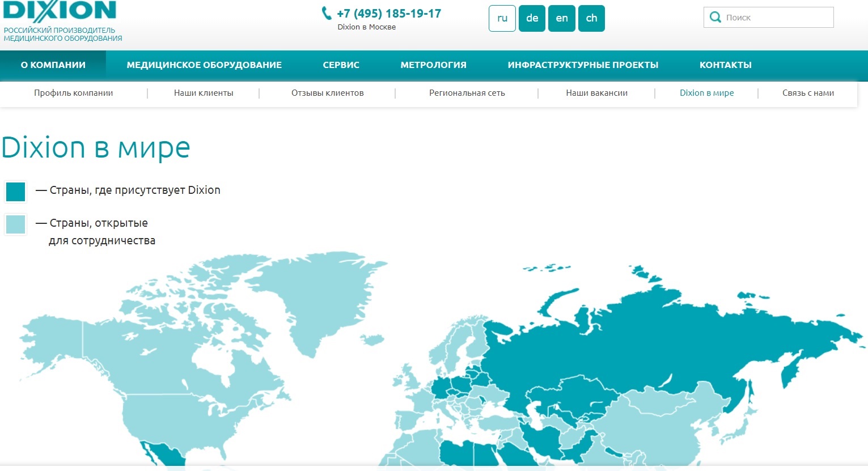Open the Медицинское оборудование menu
The height and width of the screenshot is (471, 868).
[x=204, y=65]
